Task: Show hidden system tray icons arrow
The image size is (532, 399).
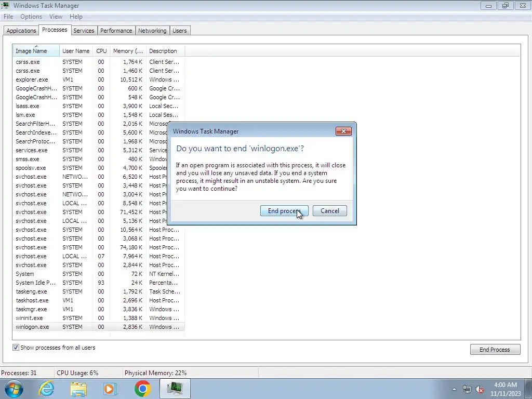Action: [454, 389]
